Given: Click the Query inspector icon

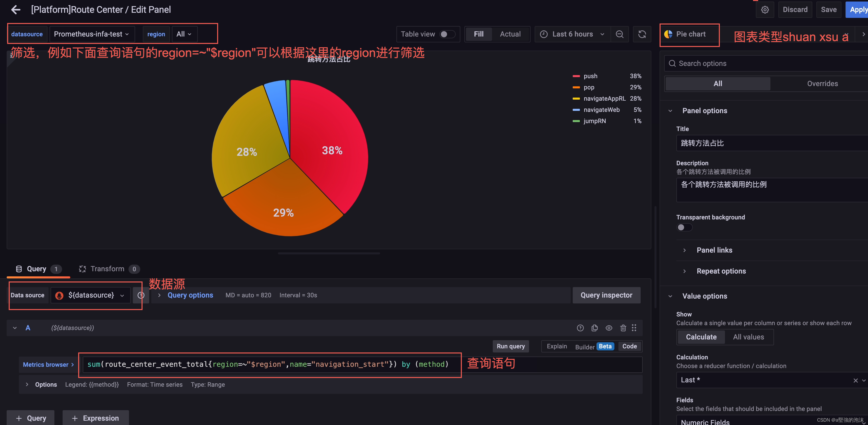Looking at the screenshot, I should [x=606, y=295].
